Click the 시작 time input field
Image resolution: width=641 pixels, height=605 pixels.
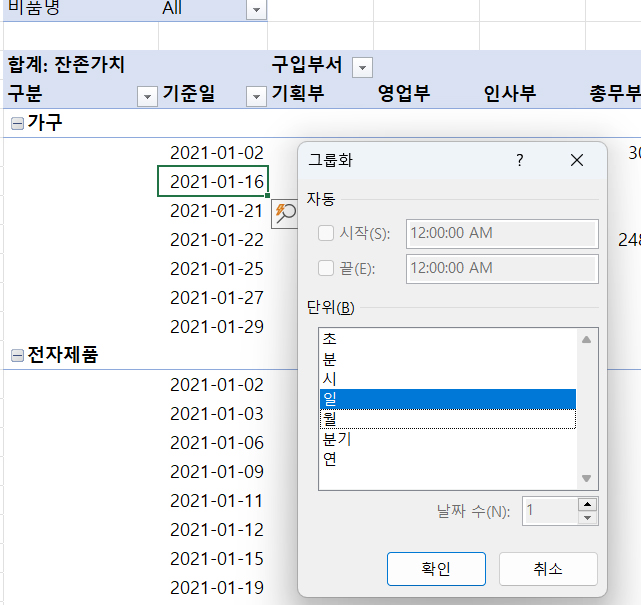(501, 233)
